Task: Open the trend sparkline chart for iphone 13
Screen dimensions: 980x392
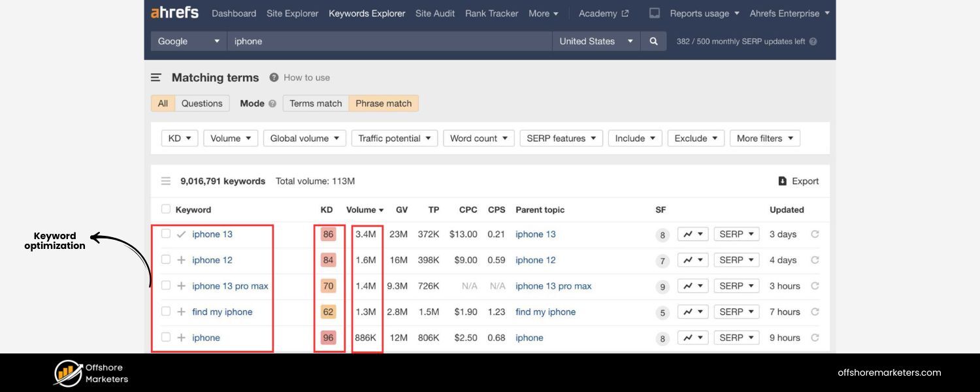Action: coord(693,234)
